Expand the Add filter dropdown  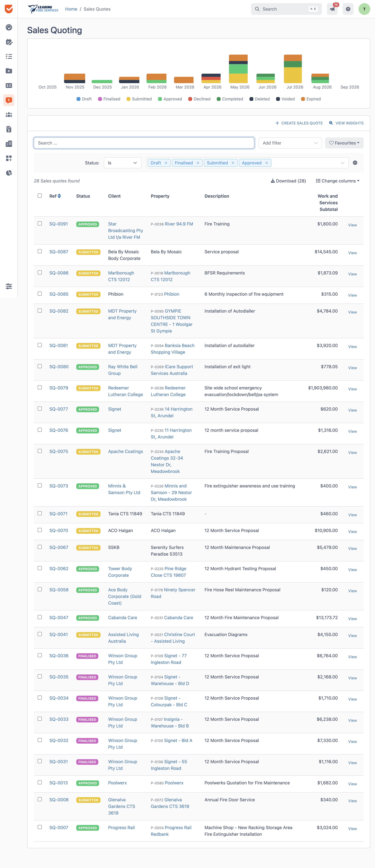click(290, 143)
